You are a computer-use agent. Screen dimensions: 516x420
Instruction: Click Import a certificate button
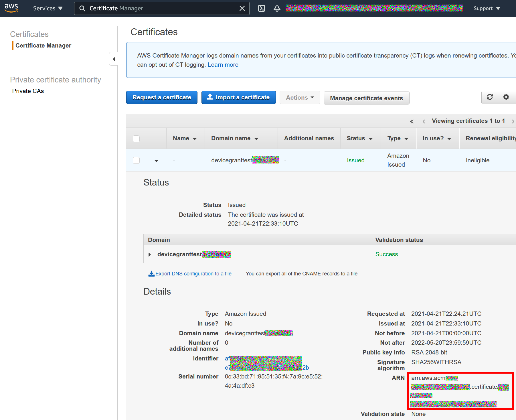[238, 97]
